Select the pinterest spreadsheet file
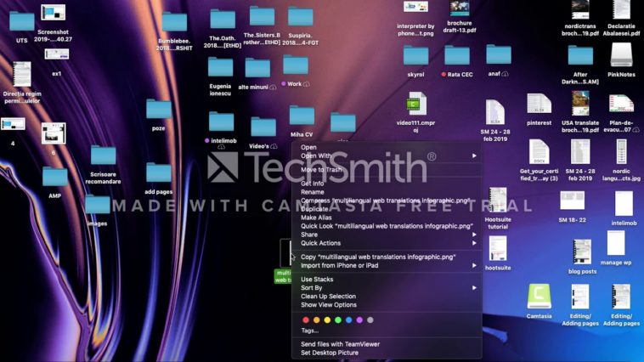 point(539,105)
